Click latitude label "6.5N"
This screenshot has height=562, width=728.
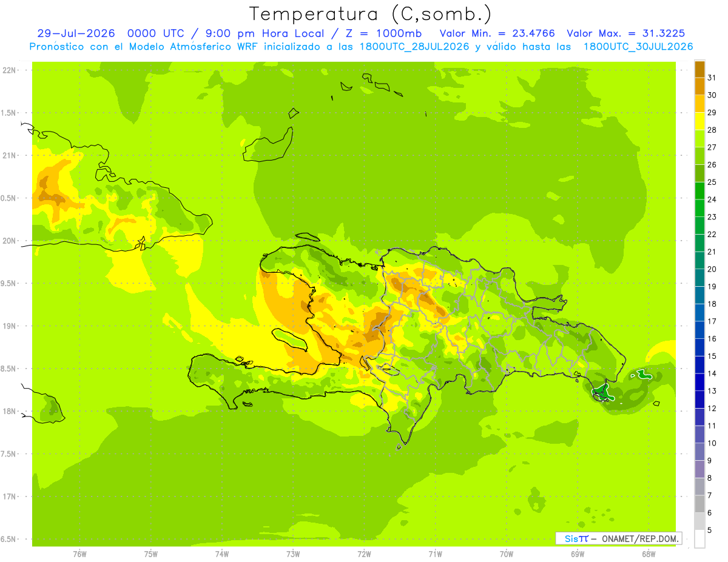9,539
